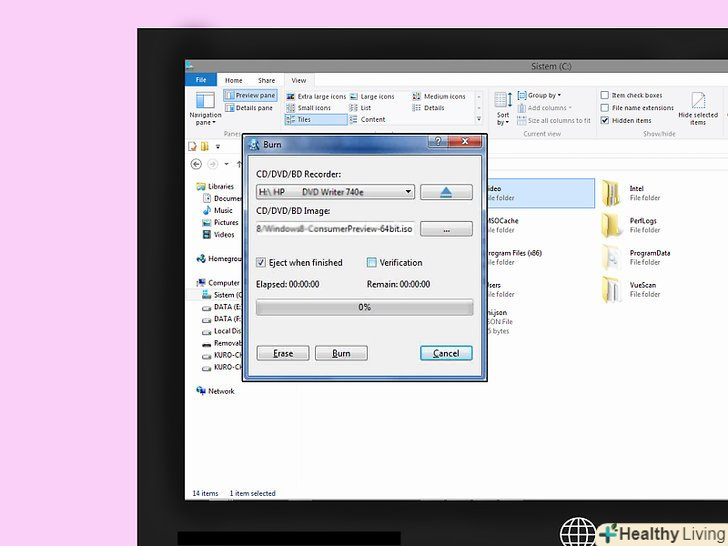Enable File name extensions option
Image resolution: width=728 pixels, height=546 pixels.
[x=604, y=108]
